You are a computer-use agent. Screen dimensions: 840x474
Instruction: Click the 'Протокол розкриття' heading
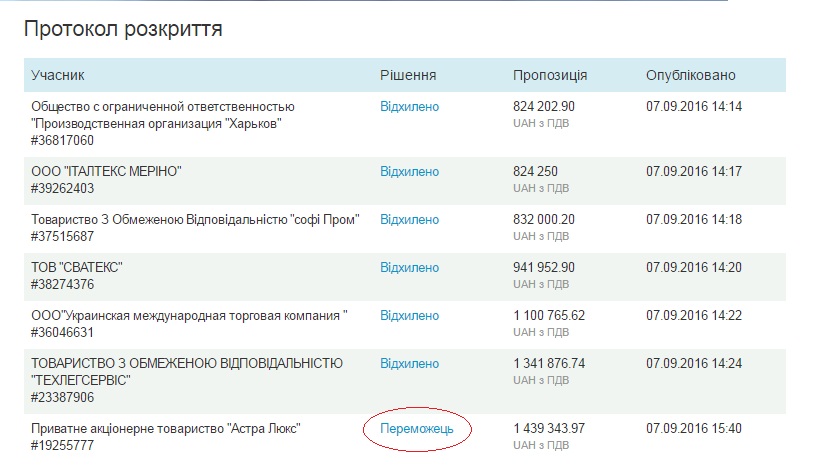123,28
